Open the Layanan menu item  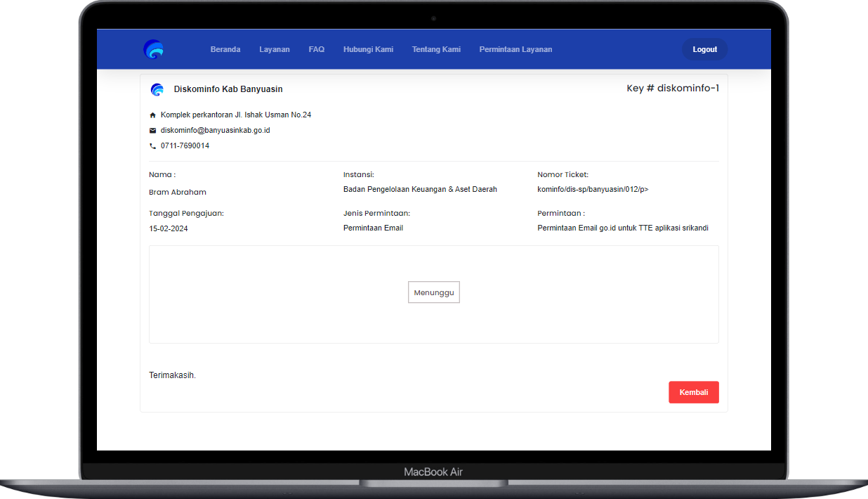275,49
